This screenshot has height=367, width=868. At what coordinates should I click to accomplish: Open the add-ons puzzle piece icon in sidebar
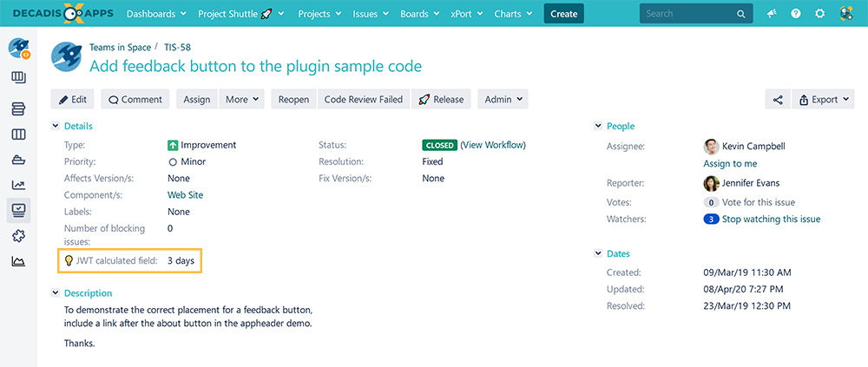[18, 236]
